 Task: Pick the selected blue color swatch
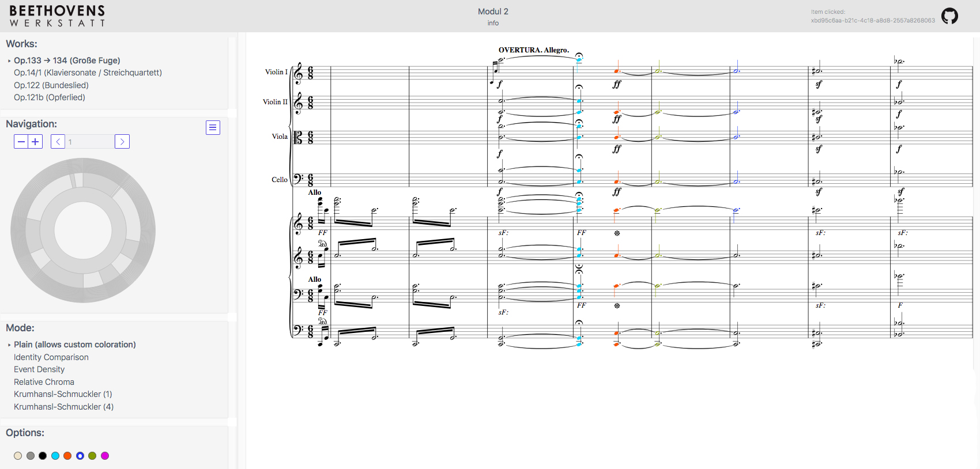[80, 456]
